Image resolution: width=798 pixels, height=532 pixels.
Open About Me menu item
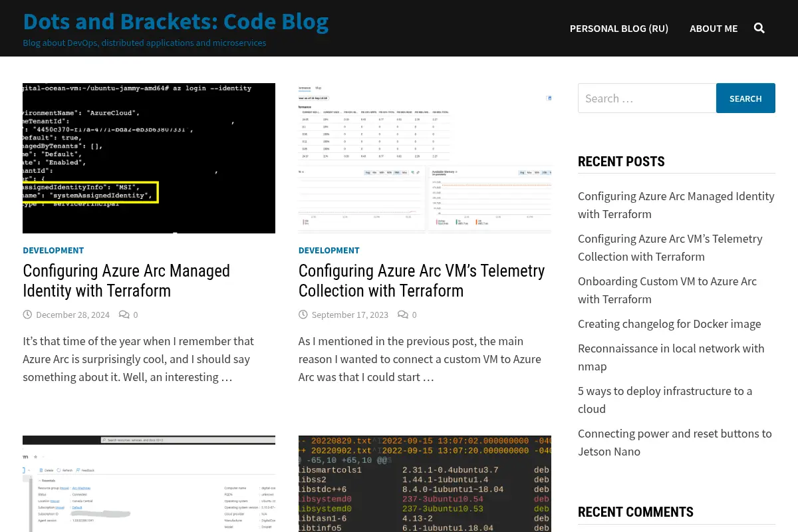[x=714, y=28]
